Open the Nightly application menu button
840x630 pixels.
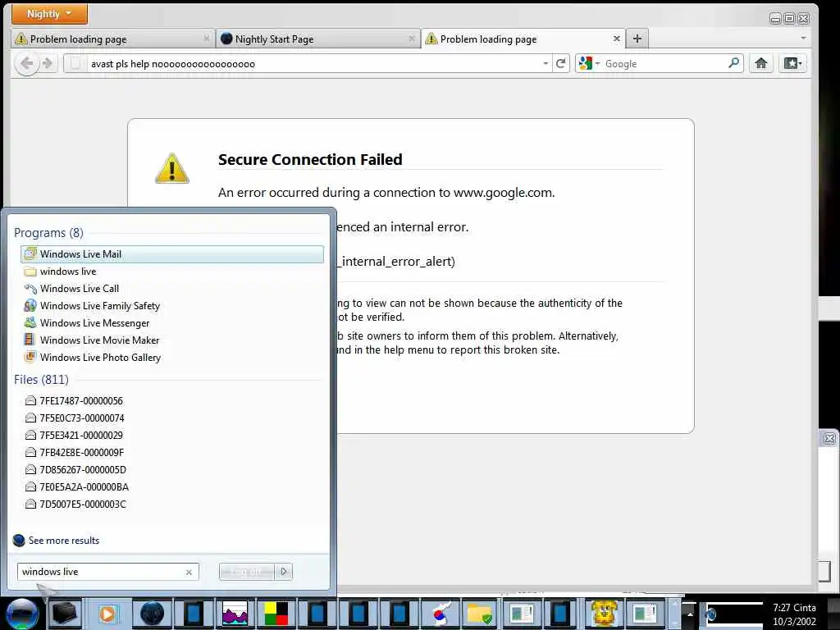click(x=49, y=14)
